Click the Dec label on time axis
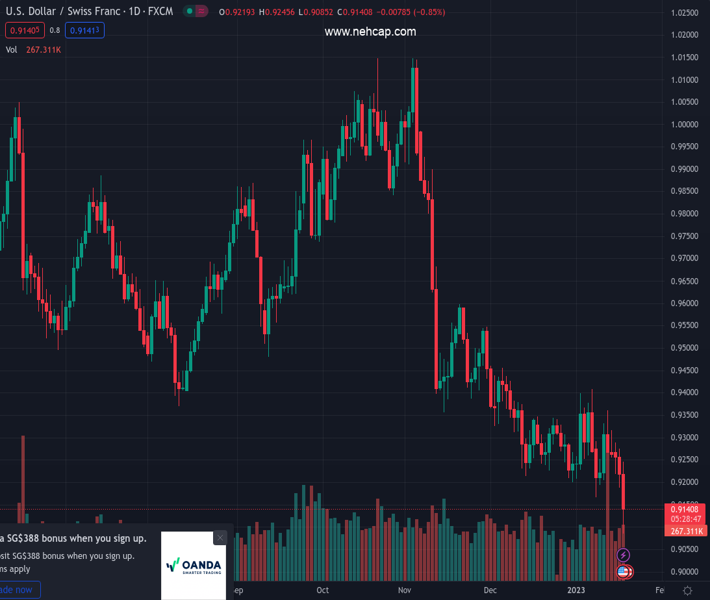 (x=489, y=591)
